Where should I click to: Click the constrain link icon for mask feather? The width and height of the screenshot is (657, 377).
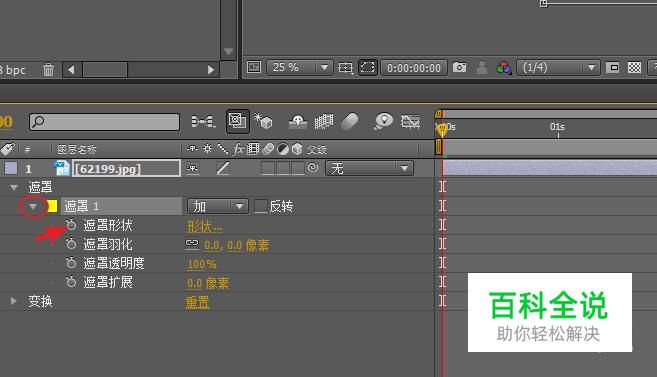coord(192,243)
